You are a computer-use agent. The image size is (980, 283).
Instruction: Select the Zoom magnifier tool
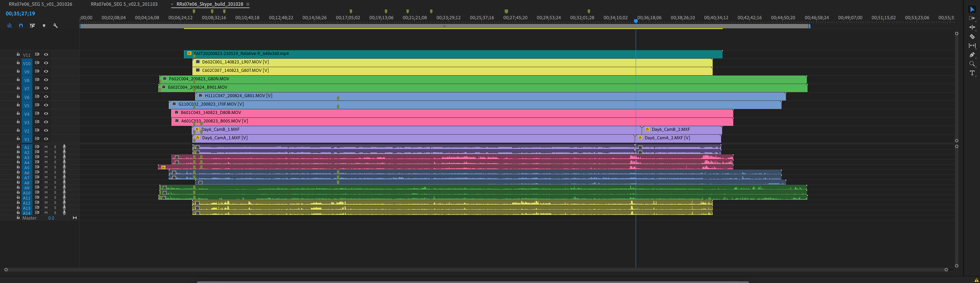click(x=972, y=64)
